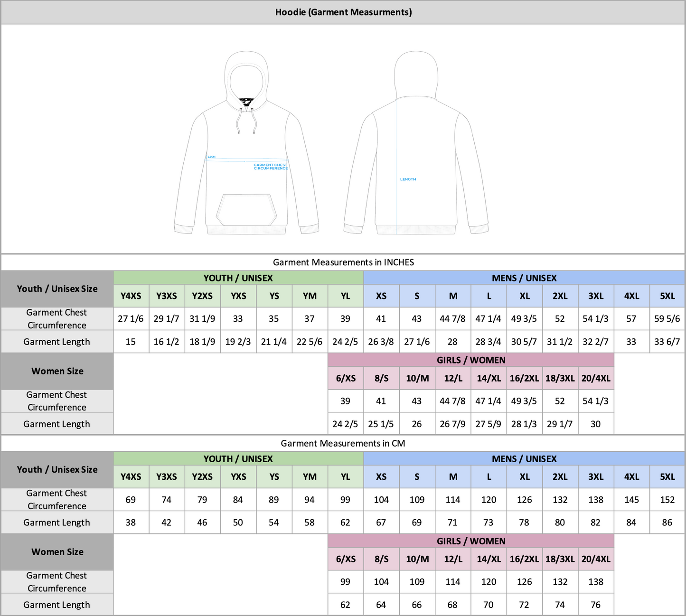686x616 pixels.
Task: Click the blue 'Garment Chest Circumference' diagram label
Action: (270, 167)
